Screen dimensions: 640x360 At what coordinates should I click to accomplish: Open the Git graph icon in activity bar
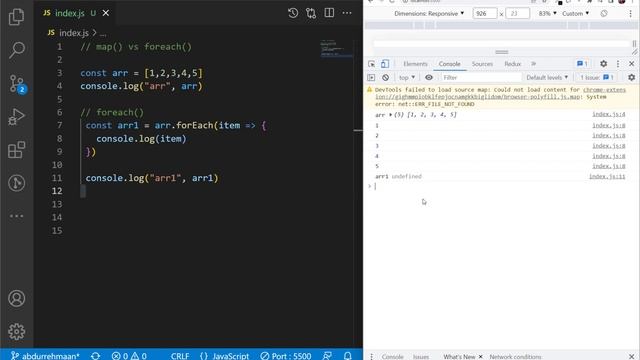point(16,183)
